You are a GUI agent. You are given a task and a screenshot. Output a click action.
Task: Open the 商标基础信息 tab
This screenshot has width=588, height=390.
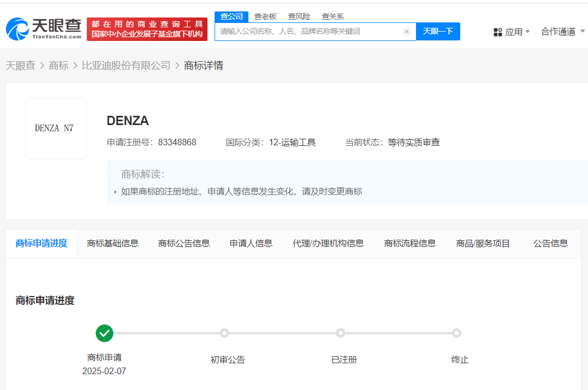click(x=112, y=244)
